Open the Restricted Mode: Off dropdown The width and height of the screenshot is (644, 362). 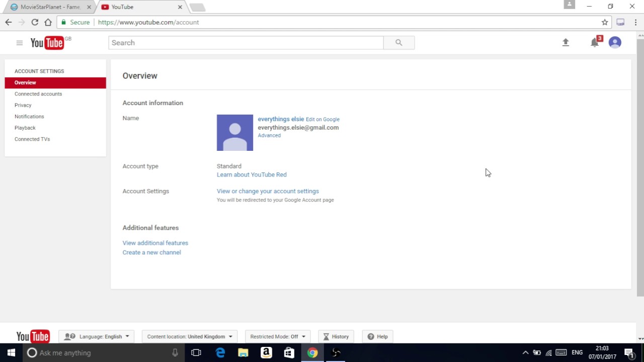pyautogui.click(x=277, y=336)
